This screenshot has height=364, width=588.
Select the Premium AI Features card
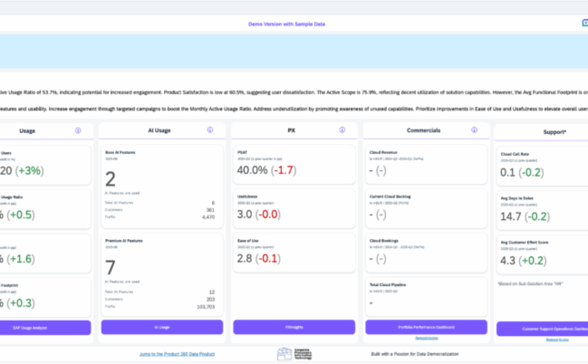coord(162,275)
